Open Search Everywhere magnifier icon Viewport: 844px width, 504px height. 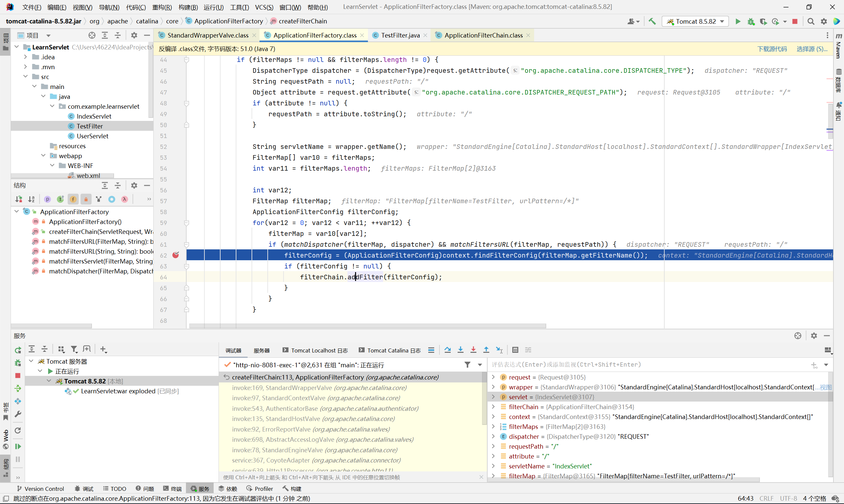(x=811, y=21)
